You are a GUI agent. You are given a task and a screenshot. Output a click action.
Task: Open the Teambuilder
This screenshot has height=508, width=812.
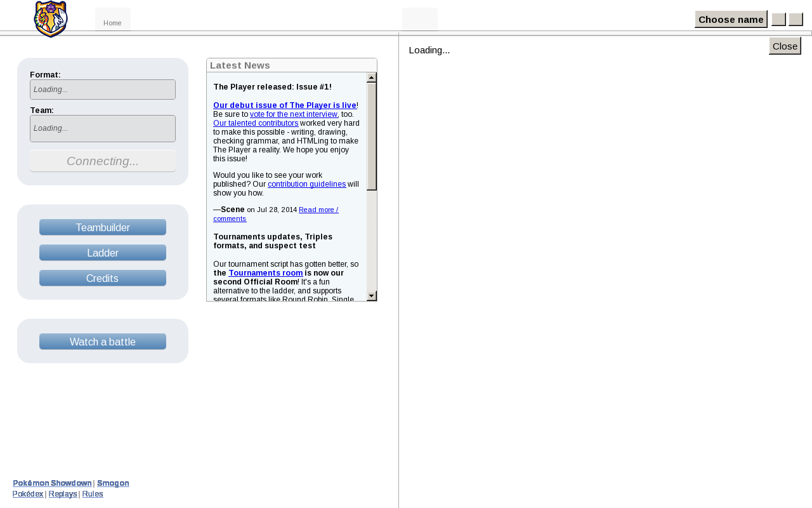coord(103,227)
